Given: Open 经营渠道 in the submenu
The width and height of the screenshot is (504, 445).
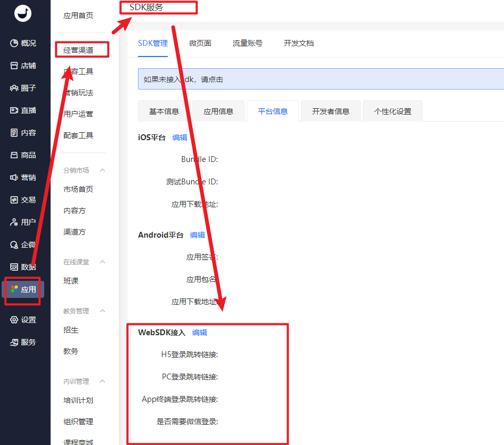Looking at the screenshot, I should tap(78, 50).
